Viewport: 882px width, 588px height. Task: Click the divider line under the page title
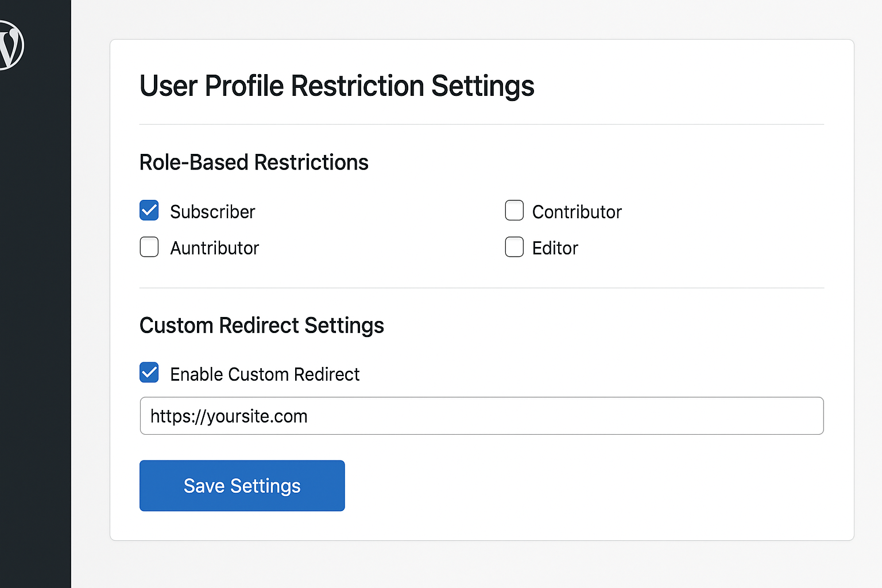481,124
